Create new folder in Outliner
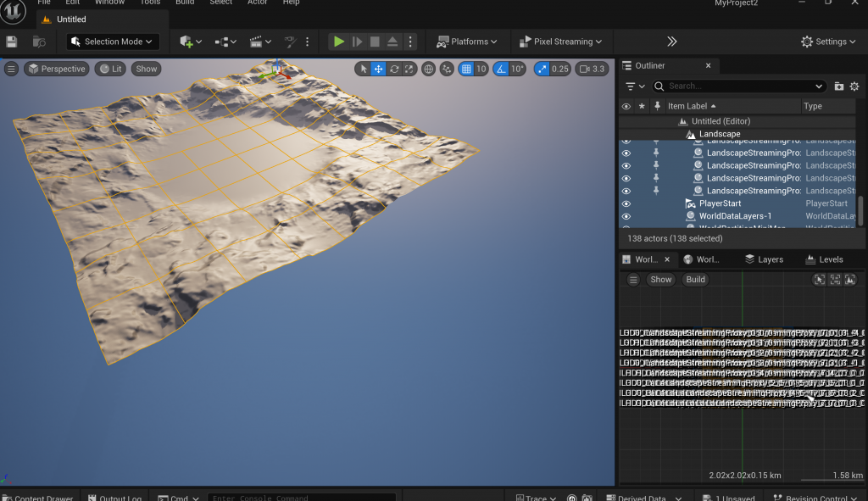 839,86
